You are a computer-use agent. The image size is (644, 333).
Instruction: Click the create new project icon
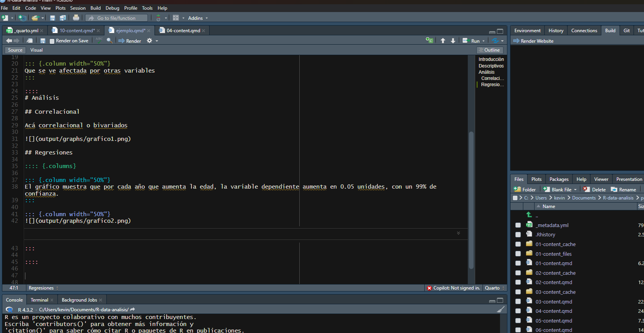[x=23, y=18]
